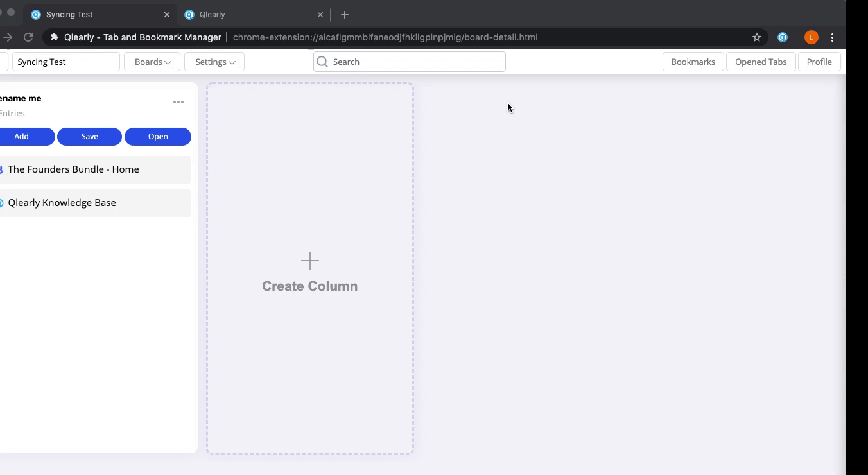This screenshot has height=475, width=868.
Task: Click the Search input field
Action: tap(410, 62)
